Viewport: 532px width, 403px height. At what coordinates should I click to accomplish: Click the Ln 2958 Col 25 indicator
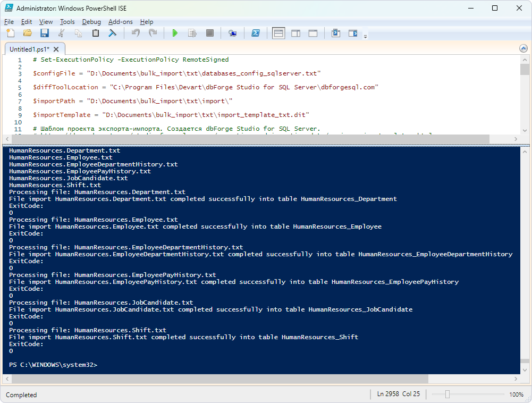[398, 394]
